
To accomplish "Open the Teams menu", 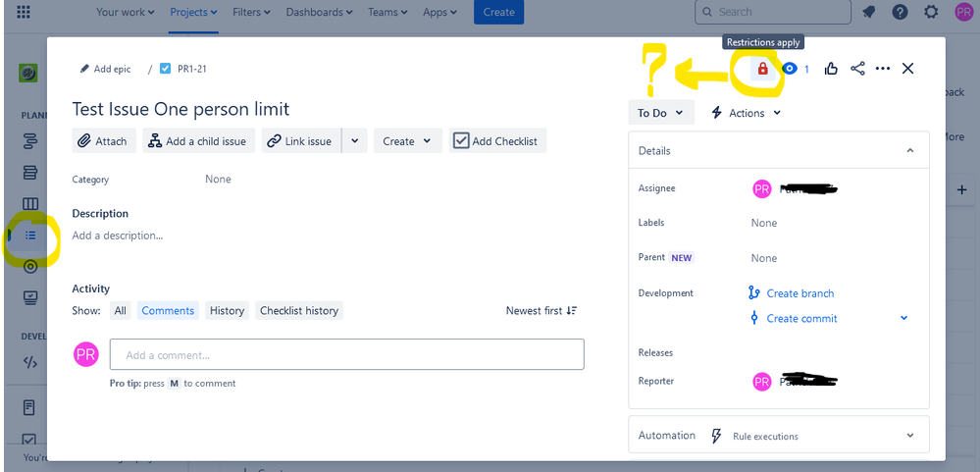I will 387,12.
